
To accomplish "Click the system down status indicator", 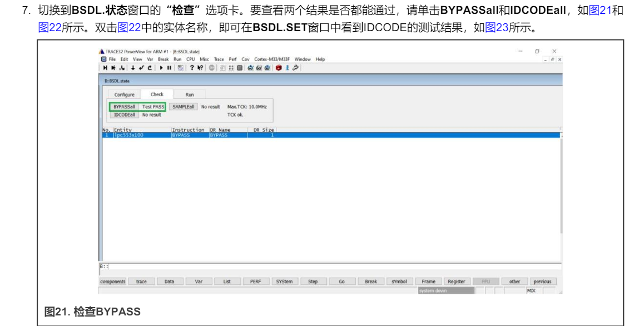I will click(x=446, y=290).
